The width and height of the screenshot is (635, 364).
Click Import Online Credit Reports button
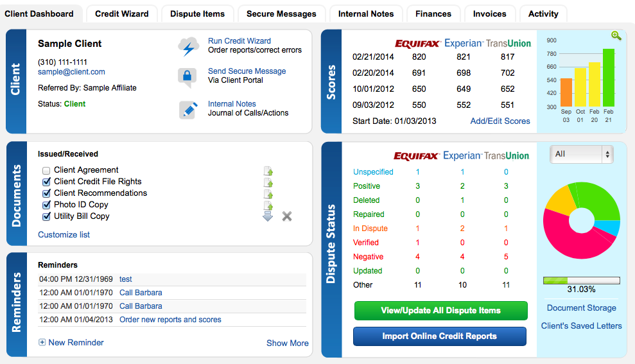(x=440, y=336)
